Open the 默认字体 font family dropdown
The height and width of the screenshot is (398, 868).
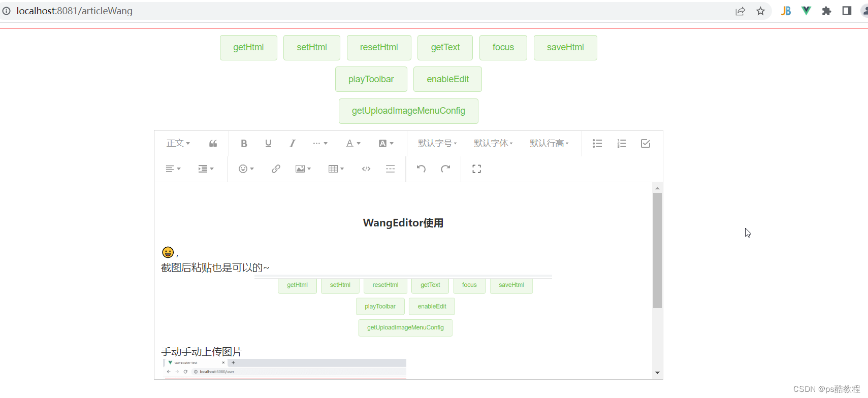[493, 144]
